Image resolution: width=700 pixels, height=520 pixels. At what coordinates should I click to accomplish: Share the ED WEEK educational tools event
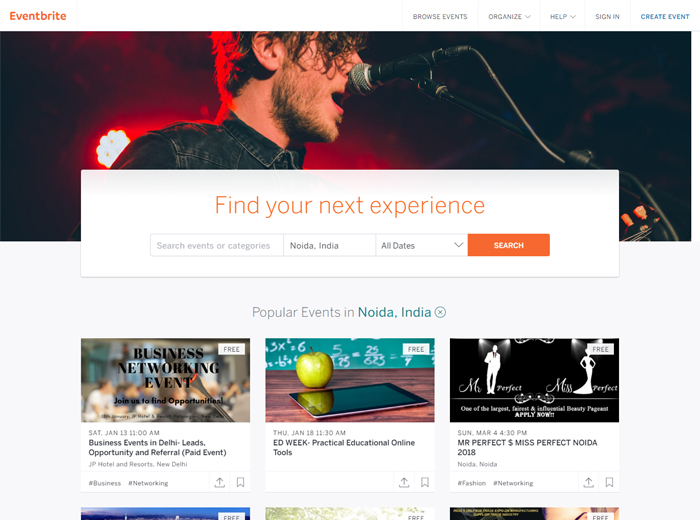404,483
